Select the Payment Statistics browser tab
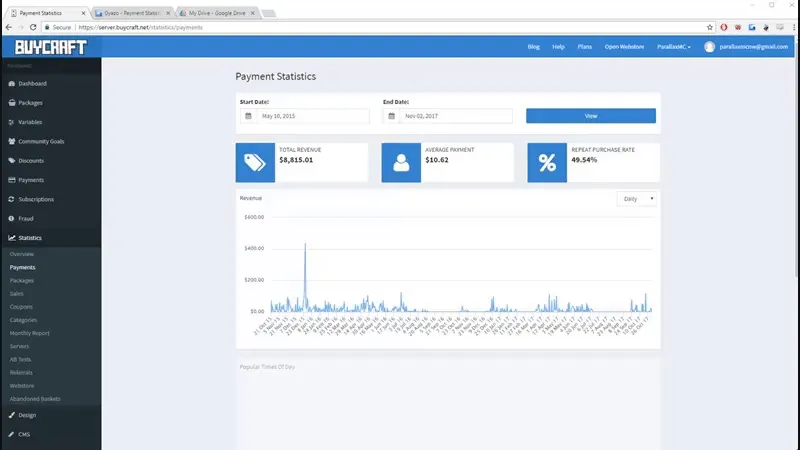The height and width of the screenshot is (450, 800). [x=47, y=13]
